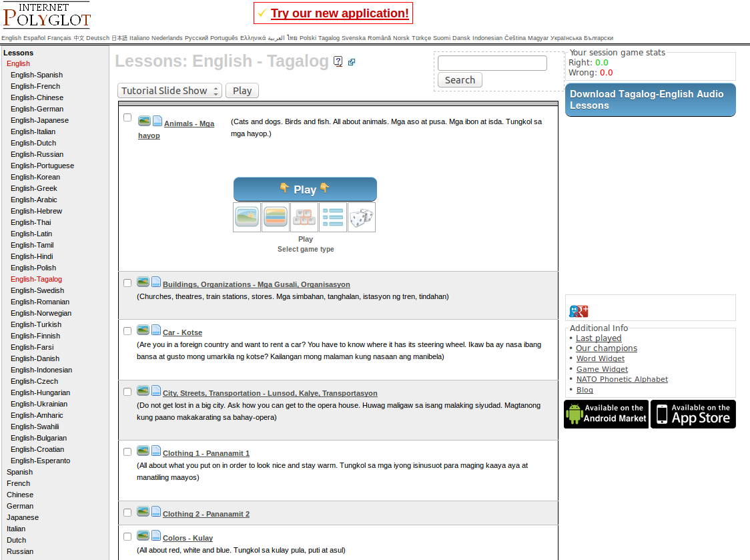Switch site language to Italiano
The width and height of the screenshot is (750, 560).
coord(139,38)
